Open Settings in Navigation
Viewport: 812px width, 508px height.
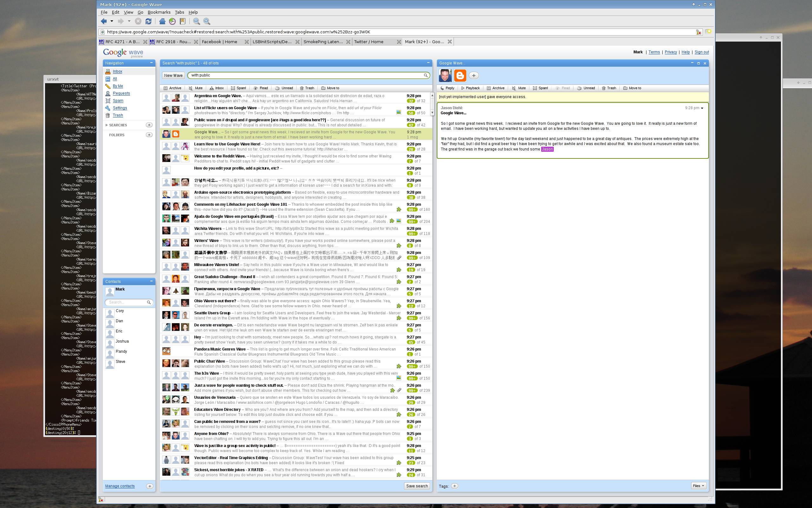pos(120,108)
